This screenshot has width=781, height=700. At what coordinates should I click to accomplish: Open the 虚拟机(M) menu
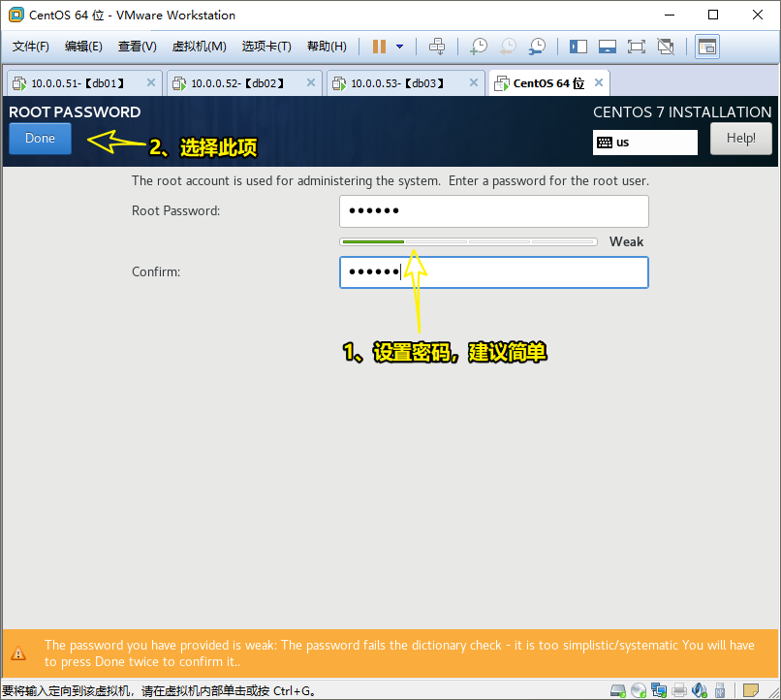199,47
